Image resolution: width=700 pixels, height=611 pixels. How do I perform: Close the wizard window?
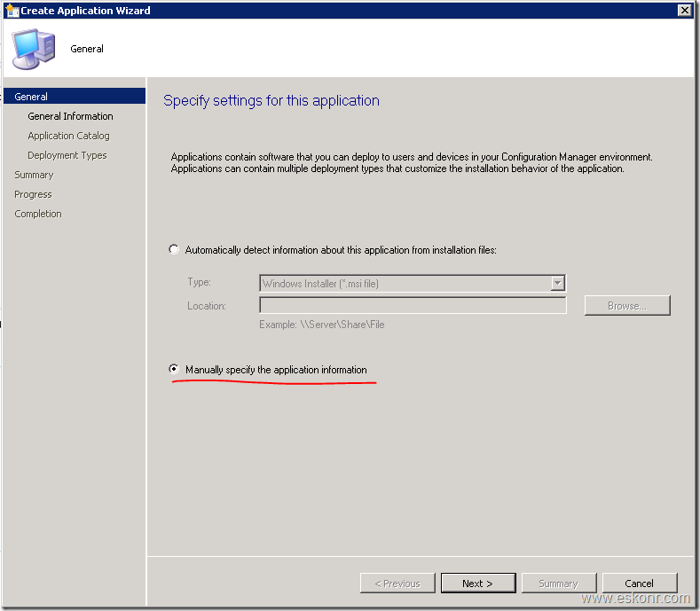tap(684, 11)
